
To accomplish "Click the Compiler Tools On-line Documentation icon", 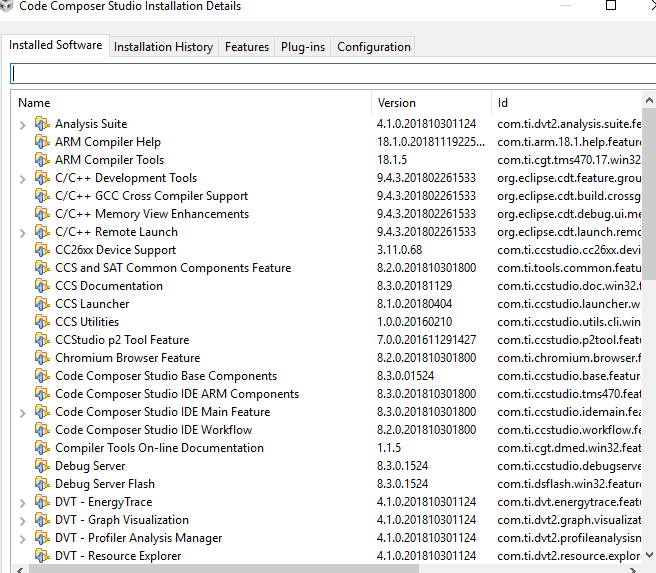I will (x=42, y=448).
